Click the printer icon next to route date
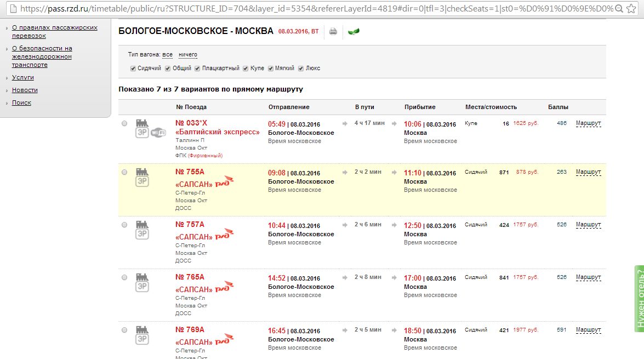Screen dimensions: 644x359 333,32
